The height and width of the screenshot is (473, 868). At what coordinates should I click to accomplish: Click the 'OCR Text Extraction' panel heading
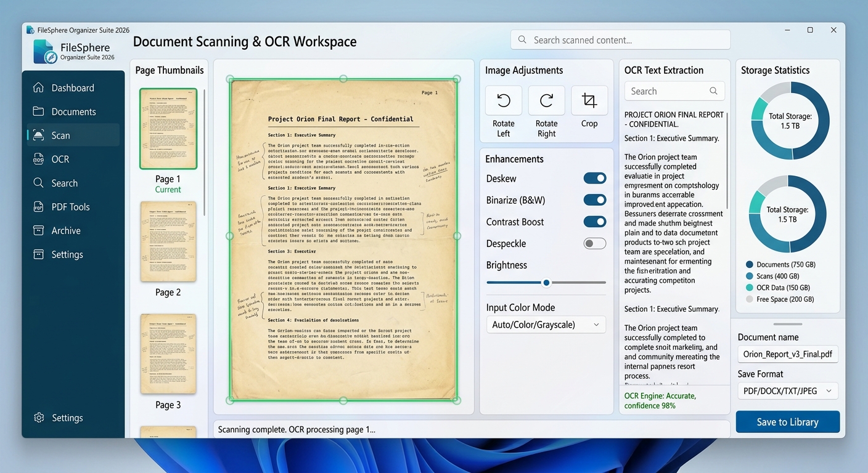664,70
